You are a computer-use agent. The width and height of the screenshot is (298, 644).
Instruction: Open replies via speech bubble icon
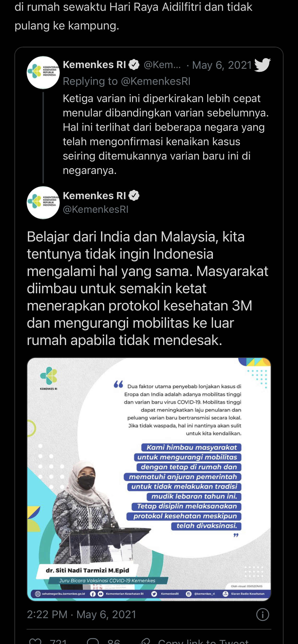pyautogui.click(x=93, y=641)
